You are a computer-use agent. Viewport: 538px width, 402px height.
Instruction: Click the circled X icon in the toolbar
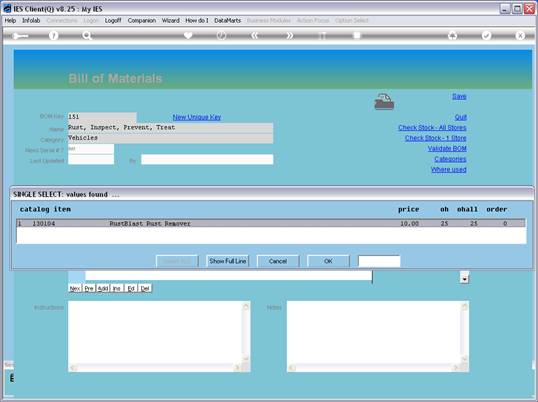click(520, 35)
